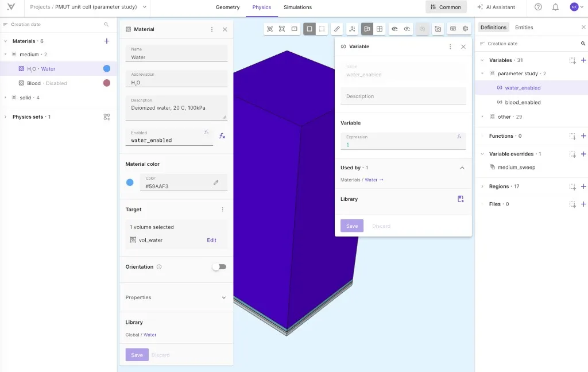The width and height of the screenshot is (588, 372).
Task: Select the H2O Water material row
Action: 58,69
